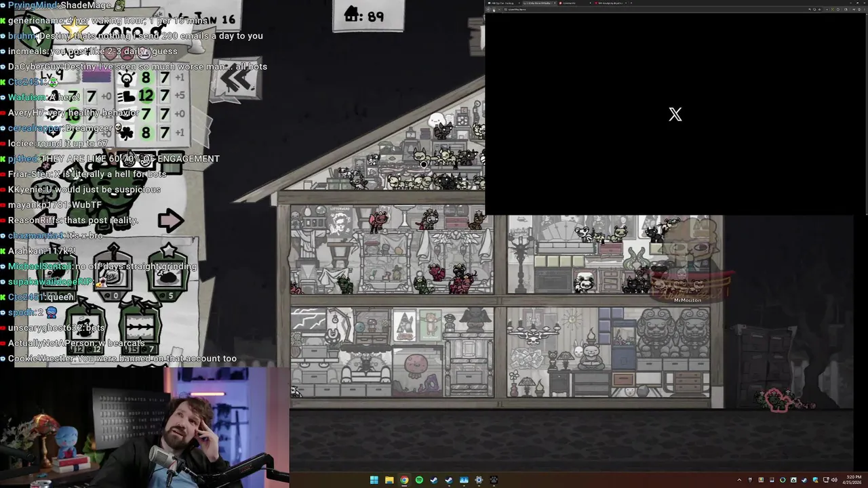
Task: Open Google Chrome from taskbar
Action: click(x=404, y=481)
